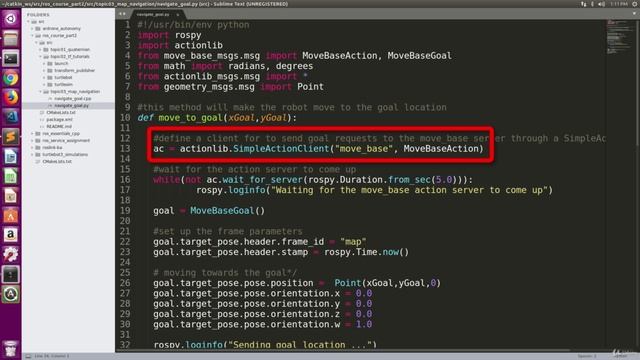Collapse the ros_course_part2 folder
The image size is (640, 360).
(x=33, y=36)
